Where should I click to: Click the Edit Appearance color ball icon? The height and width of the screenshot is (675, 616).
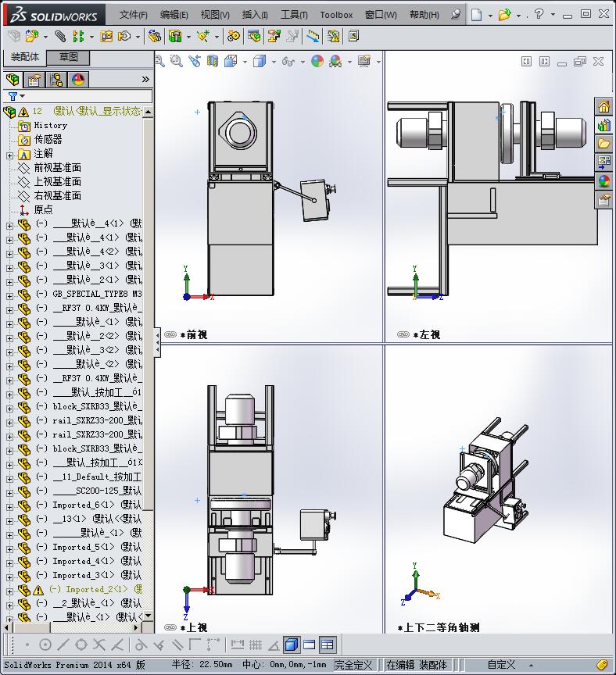coord(317,61)
